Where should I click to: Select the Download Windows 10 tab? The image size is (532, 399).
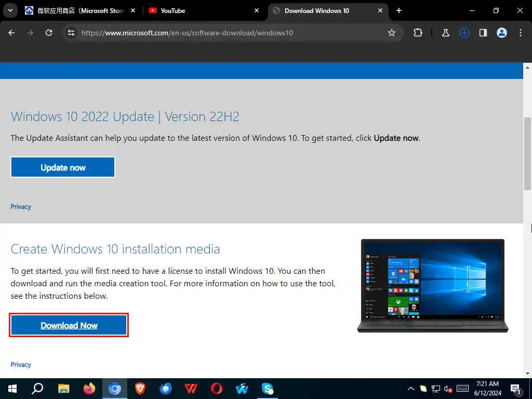(327, 11)
